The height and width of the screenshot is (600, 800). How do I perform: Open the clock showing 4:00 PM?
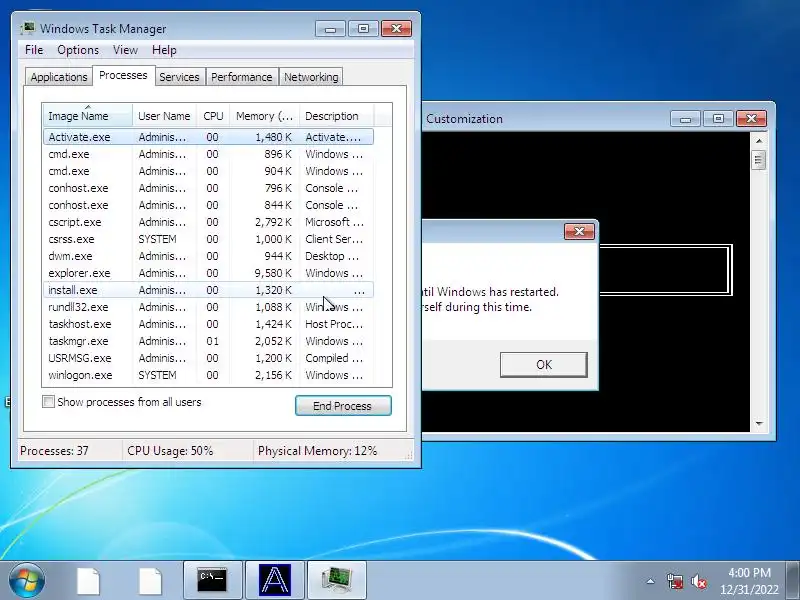click(x=749, y=581)
